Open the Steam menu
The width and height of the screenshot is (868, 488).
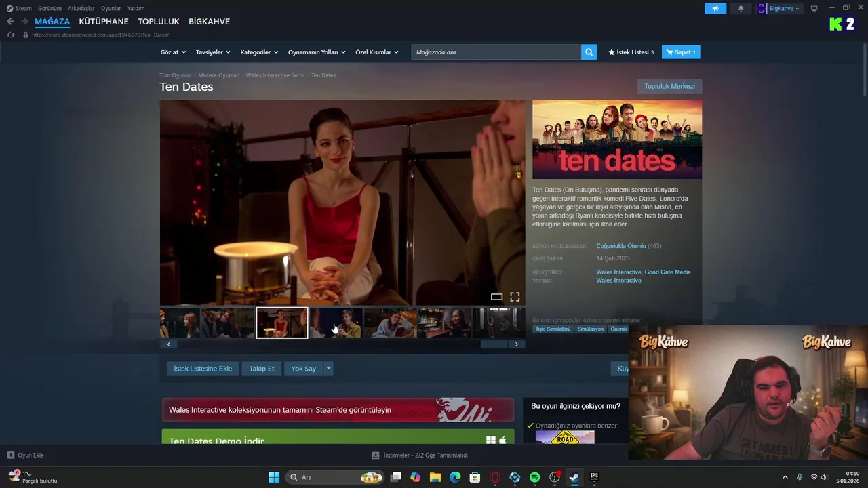(19, 8)
